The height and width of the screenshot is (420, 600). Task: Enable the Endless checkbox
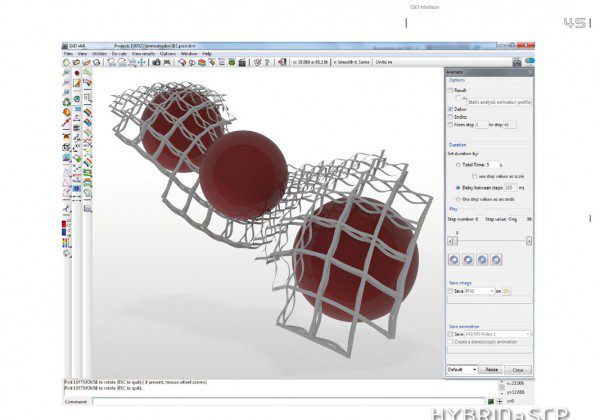pos(450,116)
